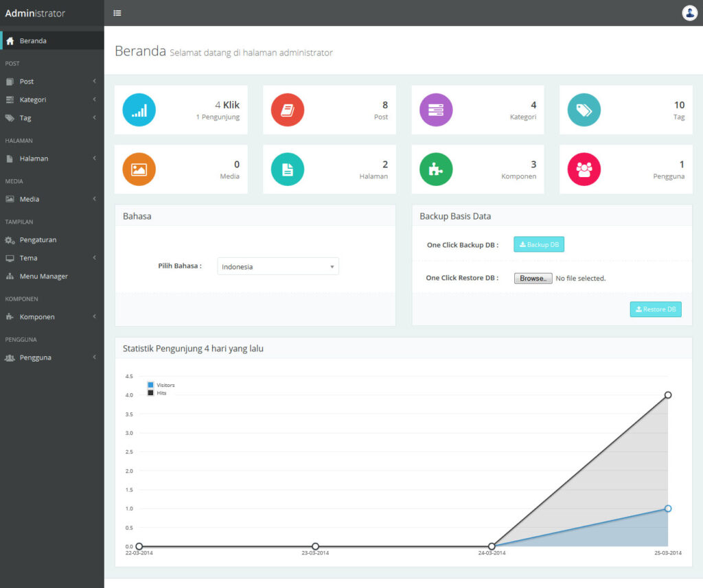Toggle the sidebar hamburger menu icon

(x=117, y=13)
